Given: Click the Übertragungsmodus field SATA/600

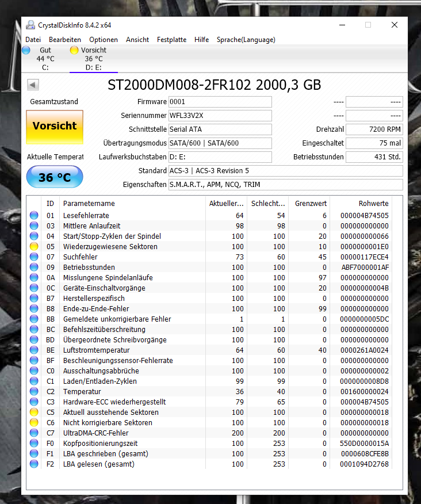Looking at the screenshot, I should click(x=220, y=143).
